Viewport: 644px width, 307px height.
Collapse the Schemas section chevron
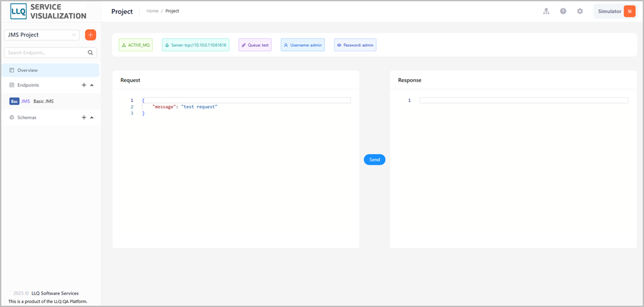(x=92, y=117)
